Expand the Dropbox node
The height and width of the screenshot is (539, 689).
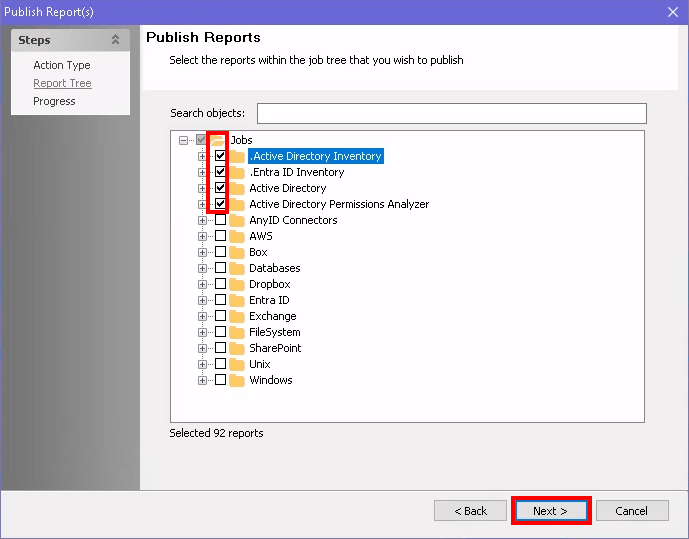[x=202, y=284]
